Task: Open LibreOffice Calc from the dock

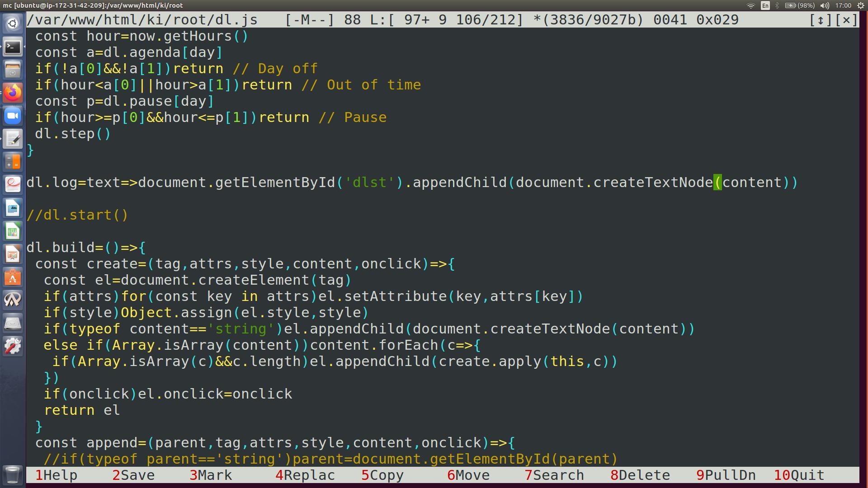Action: (x=13, y=232)
